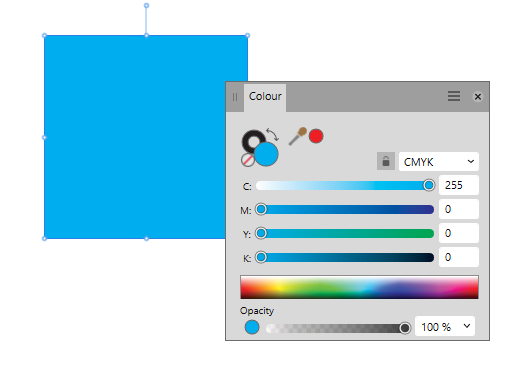Swap stroke and fill colours arrow
This screenshot has height=372, width=522.
click(273, 134)
